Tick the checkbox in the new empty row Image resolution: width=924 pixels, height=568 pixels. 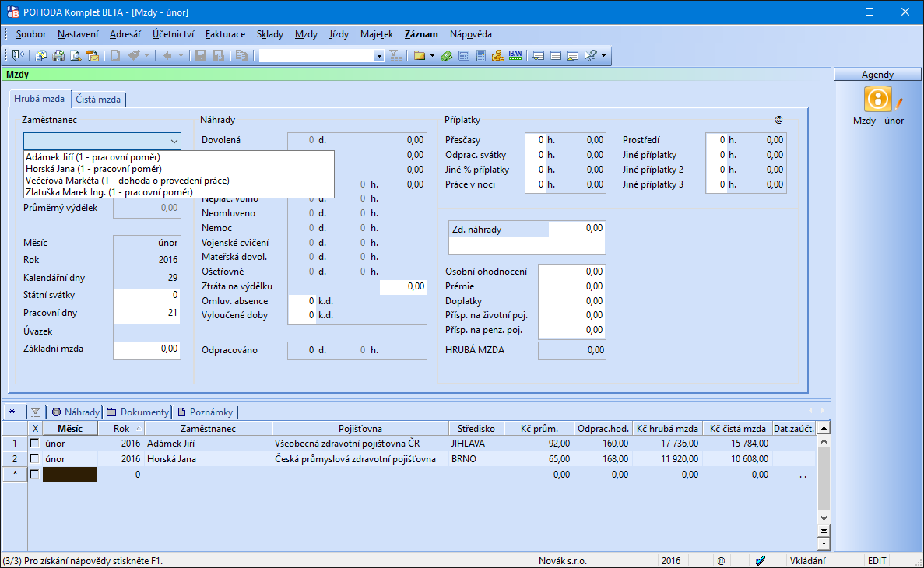point(35,474)
